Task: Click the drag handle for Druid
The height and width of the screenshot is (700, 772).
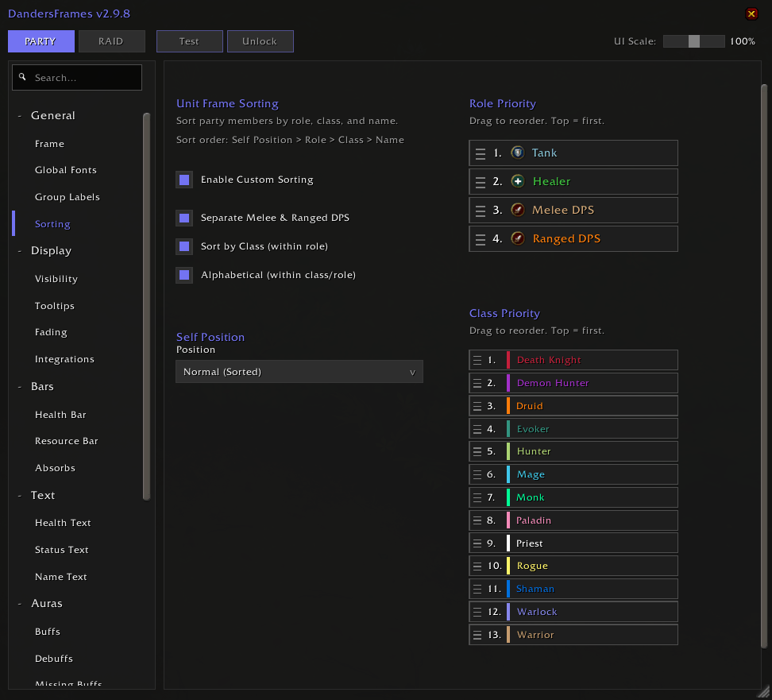Action: [477, 406]
